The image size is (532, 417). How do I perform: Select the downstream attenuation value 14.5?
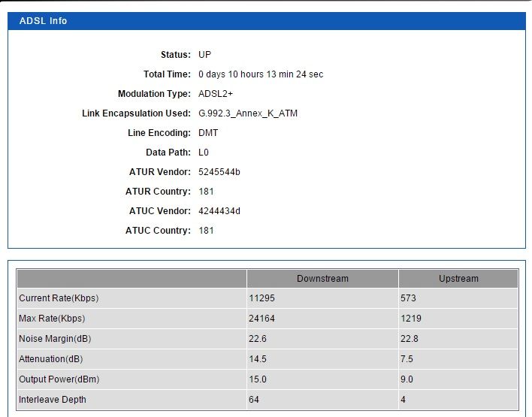(258, 359)
